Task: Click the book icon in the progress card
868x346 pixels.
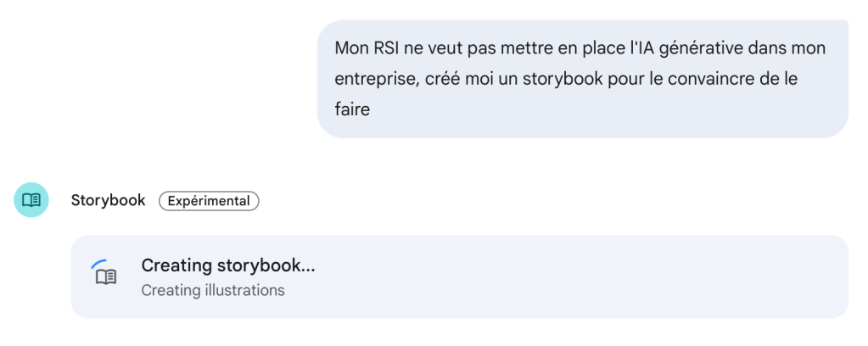Action: pos(106,277)
